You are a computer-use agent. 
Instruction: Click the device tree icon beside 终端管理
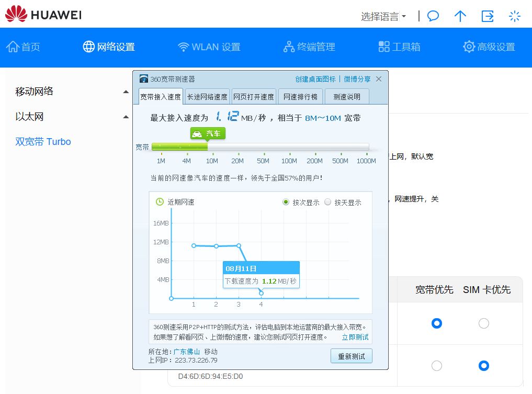(289, 47)
